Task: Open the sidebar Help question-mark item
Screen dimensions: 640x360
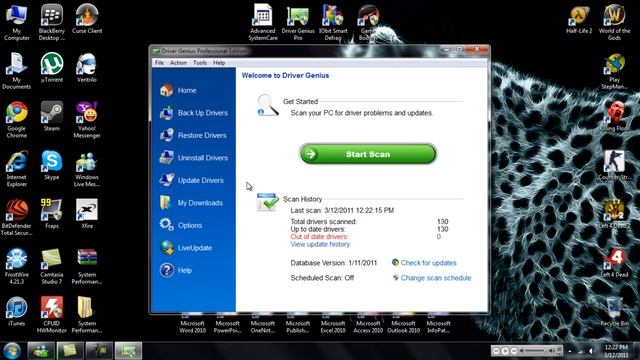Action: pyautogui.click(x=176, y=270)
